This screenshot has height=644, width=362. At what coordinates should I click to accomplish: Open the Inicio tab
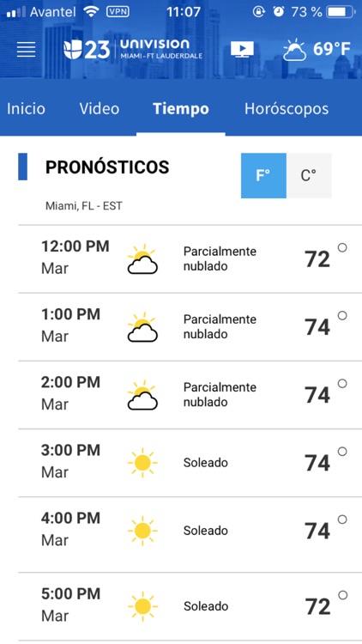tap(27, 109)
